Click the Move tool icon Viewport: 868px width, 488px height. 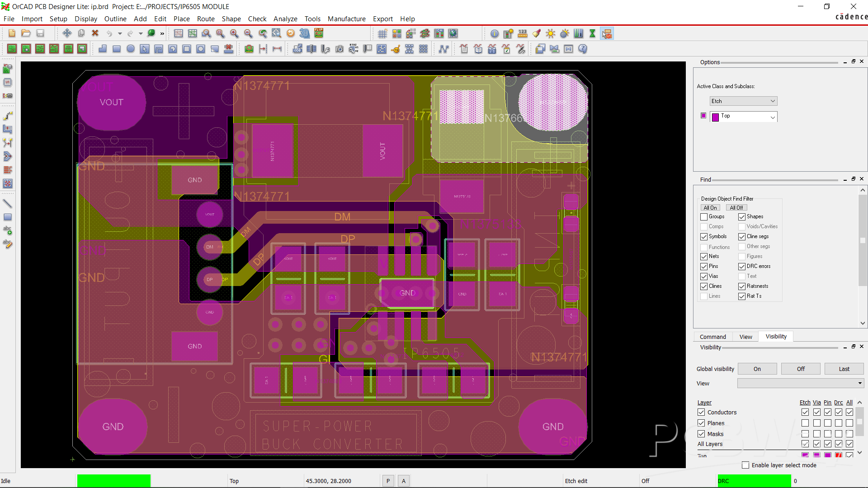tap(67, 33)
